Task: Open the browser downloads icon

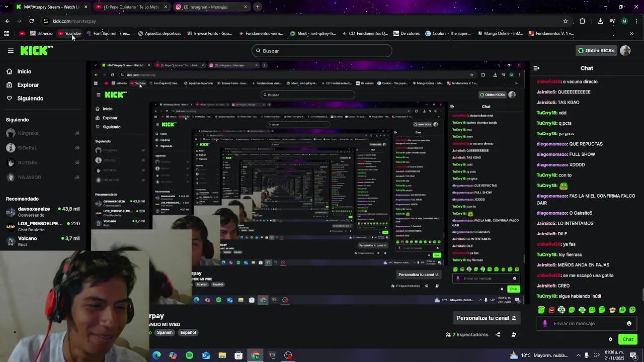Action: 600,21
